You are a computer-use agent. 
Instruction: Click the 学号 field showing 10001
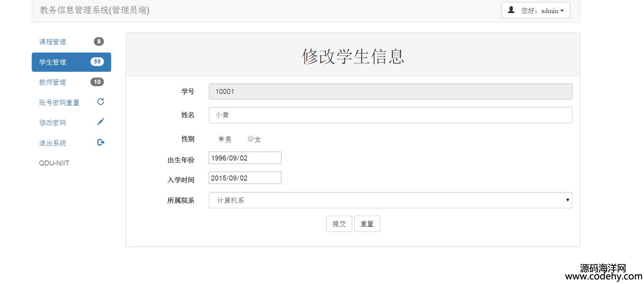point(390,92)
